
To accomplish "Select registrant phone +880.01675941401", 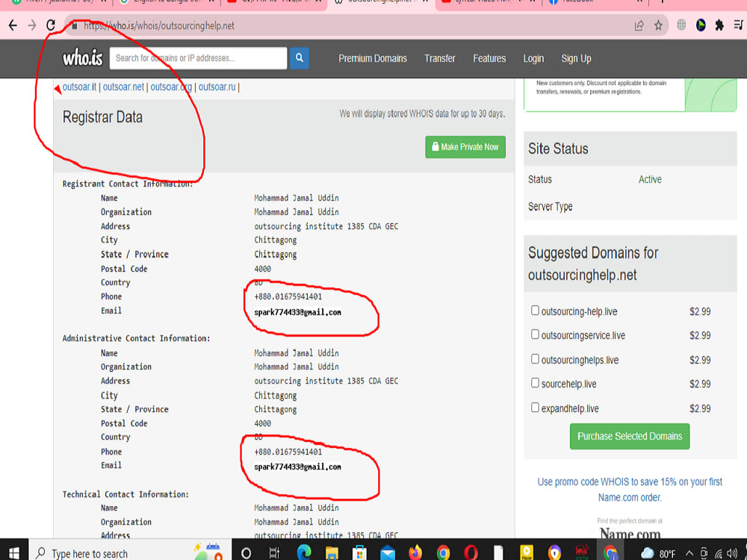I will tap(288, 296).
